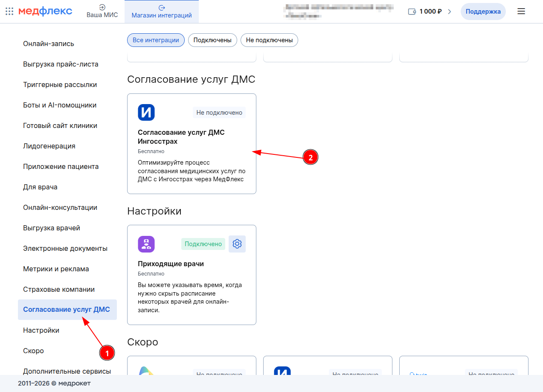This screenshot has width=543, height=392.
Task: Open the Магазин интеграций tab
Action: pyautogui.click(x=161, y=12)
